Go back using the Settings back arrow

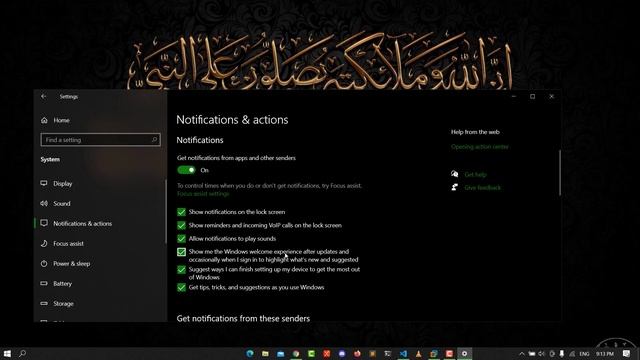(44, 96)
